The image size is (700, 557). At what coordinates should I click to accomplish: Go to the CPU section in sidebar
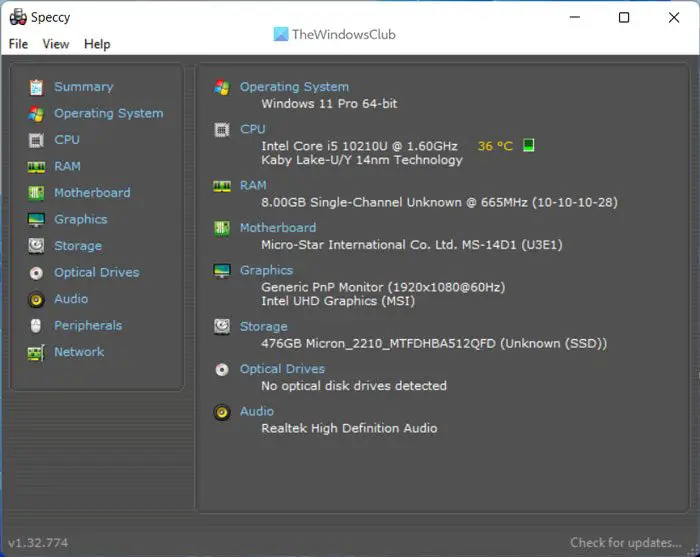(67, 140)
